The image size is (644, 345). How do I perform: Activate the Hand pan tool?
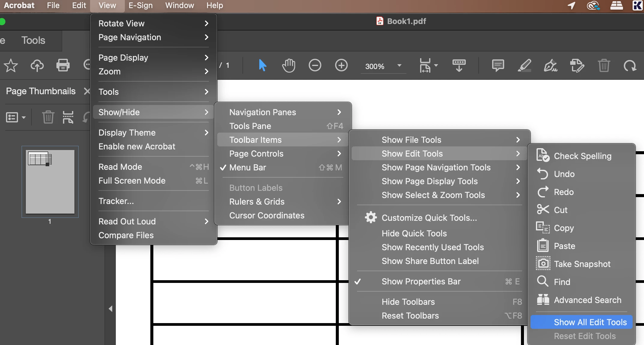coord(289,65)
